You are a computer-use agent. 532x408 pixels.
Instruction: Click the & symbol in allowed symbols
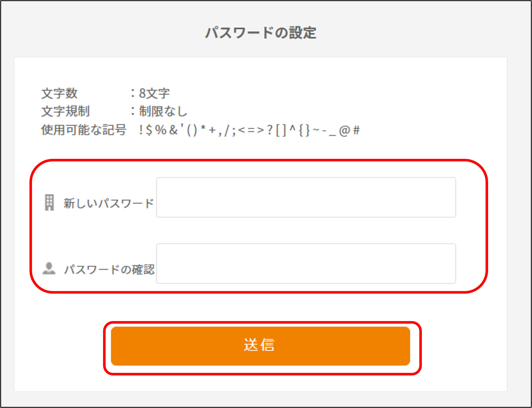[x=173, y=130]
